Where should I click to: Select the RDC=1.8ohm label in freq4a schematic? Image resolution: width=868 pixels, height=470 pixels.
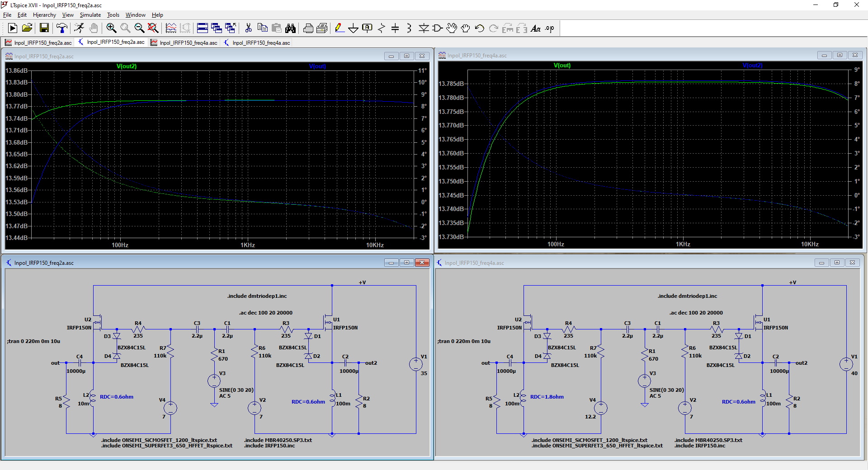tap(547, 397)
